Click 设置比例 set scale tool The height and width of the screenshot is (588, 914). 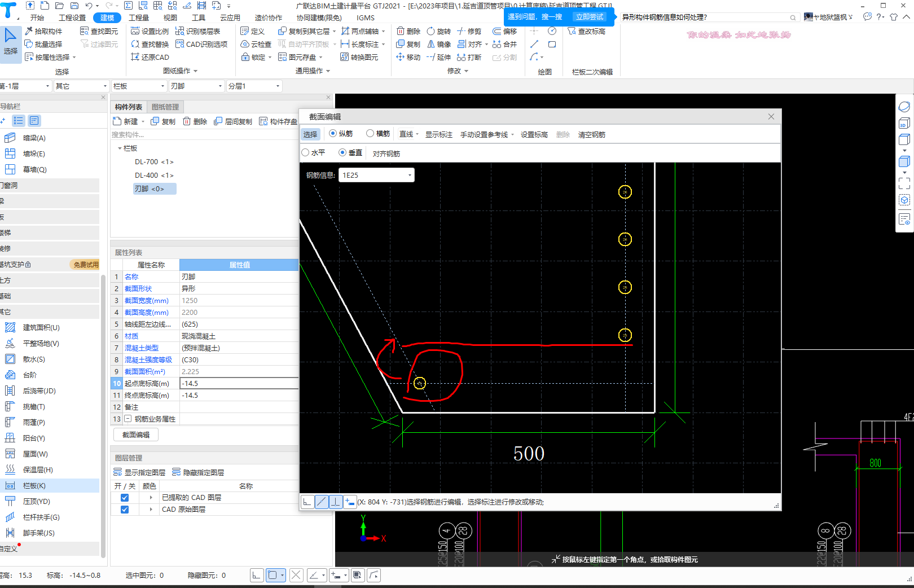(x=150, y=31)
